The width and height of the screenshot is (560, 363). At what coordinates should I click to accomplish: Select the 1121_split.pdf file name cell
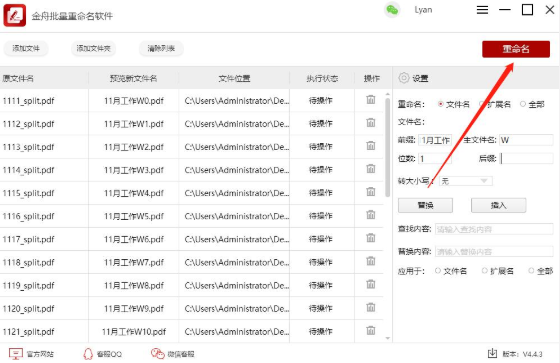click(28, 332)
